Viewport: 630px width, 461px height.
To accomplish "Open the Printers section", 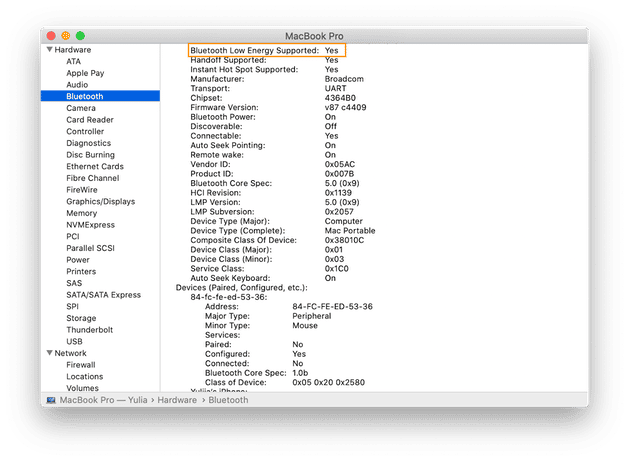I will coord(81,271).
